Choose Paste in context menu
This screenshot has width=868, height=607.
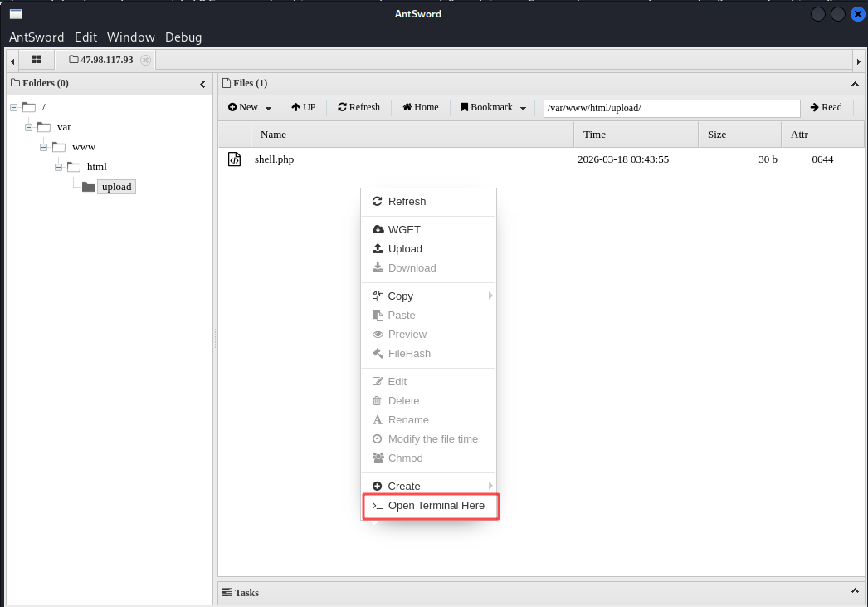coord(428,316)
